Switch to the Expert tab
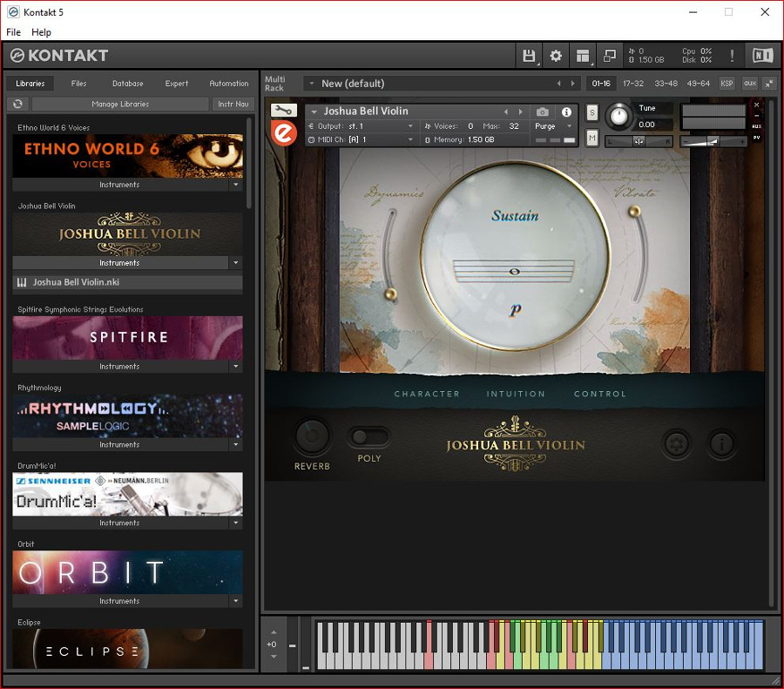The height and width of the screenshot is (689, 784). pyautogui.click(x=177, y=84)
